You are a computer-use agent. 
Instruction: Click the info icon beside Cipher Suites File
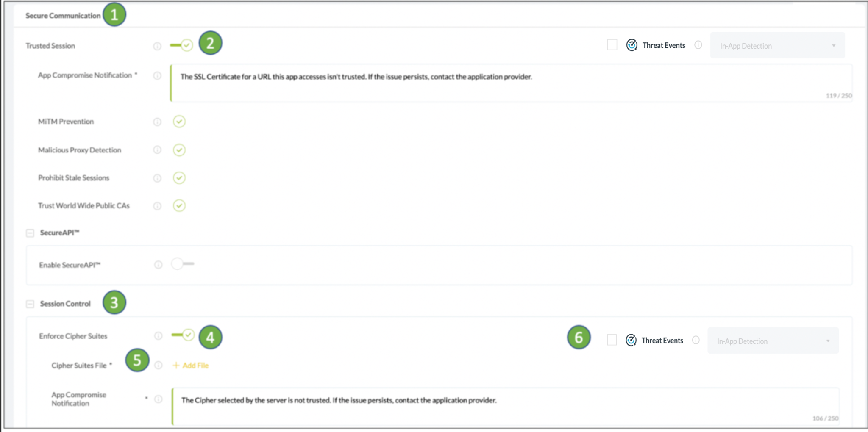pyautogui.click(x=158, y=365)
